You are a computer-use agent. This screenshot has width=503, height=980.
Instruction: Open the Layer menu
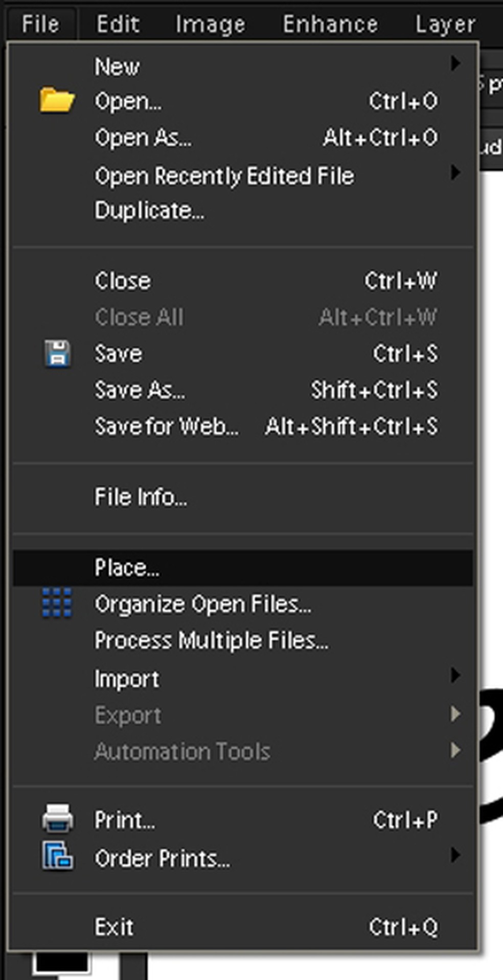445,24
